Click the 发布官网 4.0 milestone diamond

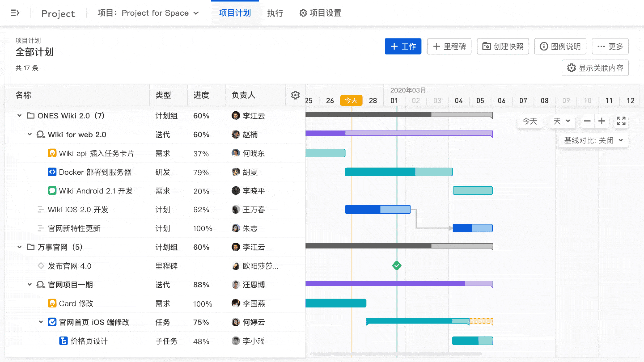[41, 265]
